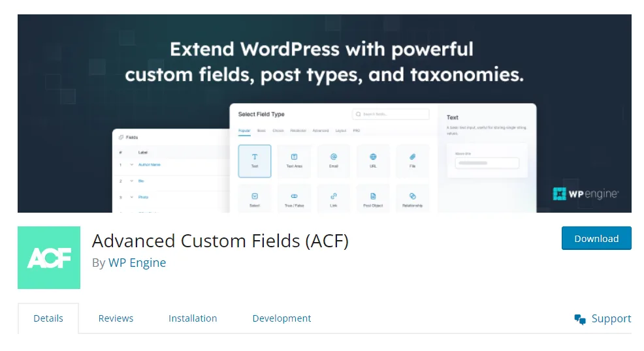The height and width of the screenshot is (351, 644).
Task: Open the Development tab
Action: (282, 318)
